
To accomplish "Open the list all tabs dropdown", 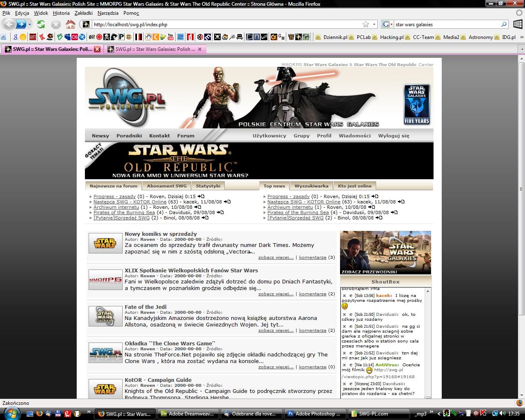I will click(521, 49).
